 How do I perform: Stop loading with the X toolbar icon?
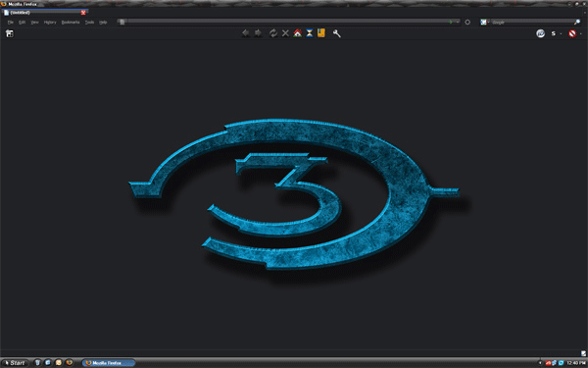(x=285, y=33)
